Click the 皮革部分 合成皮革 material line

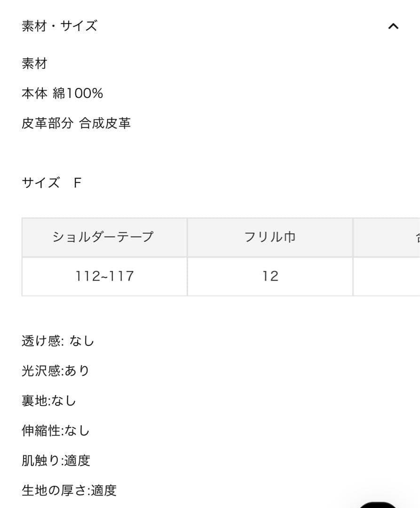[76, 124]
